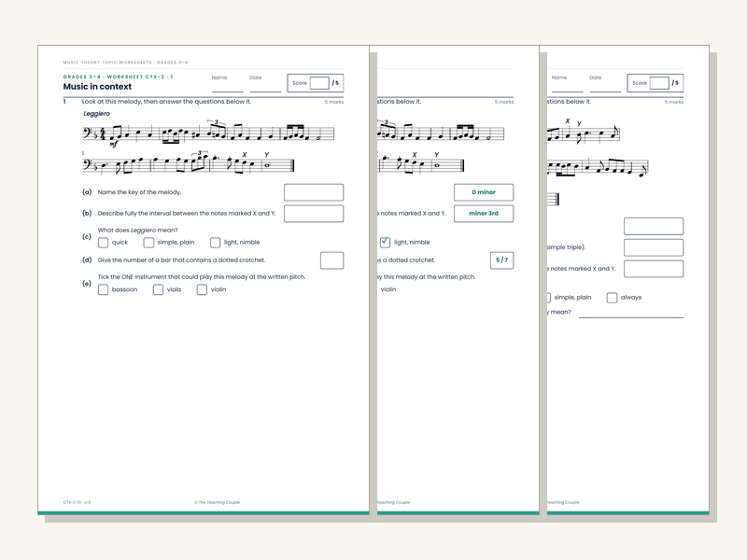Click the topmost empty answer box on the third page

click(654, 226)
